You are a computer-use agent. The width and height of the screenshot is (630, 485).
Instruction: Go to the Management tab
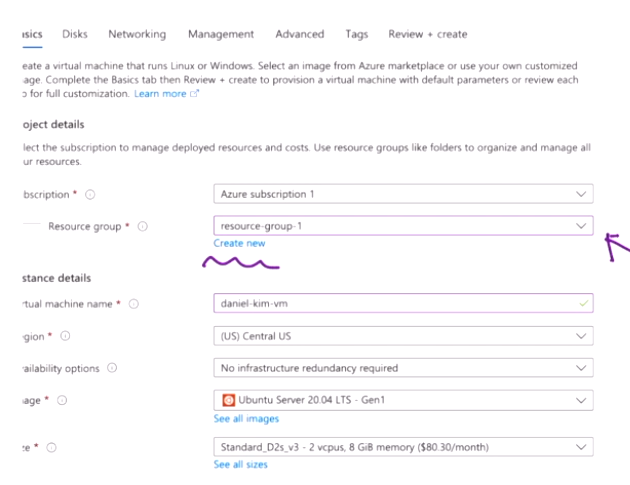pos(221,34)
